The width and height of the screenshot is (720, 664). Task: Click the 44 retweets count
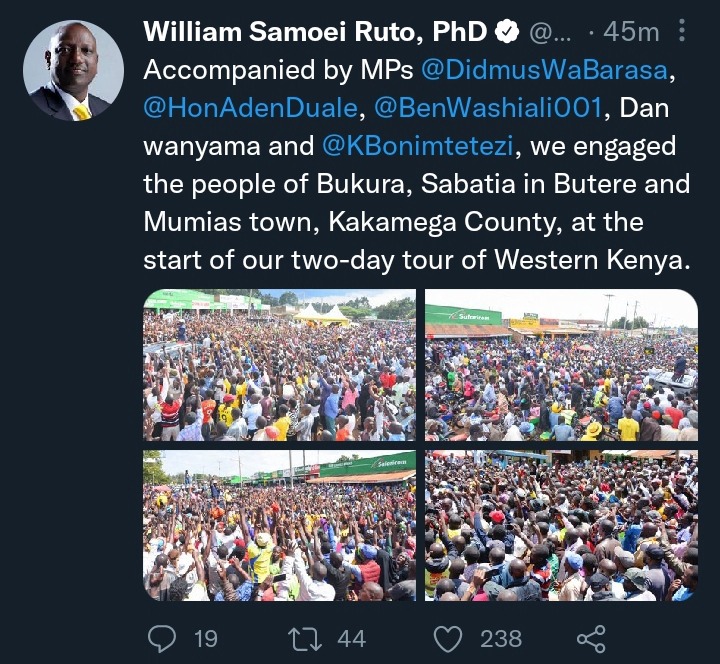click(351, 639)
